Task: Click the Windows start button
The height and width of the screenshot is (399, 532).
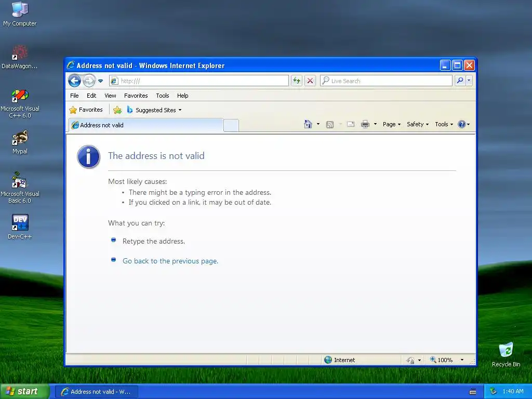Action: coord(25,391)
